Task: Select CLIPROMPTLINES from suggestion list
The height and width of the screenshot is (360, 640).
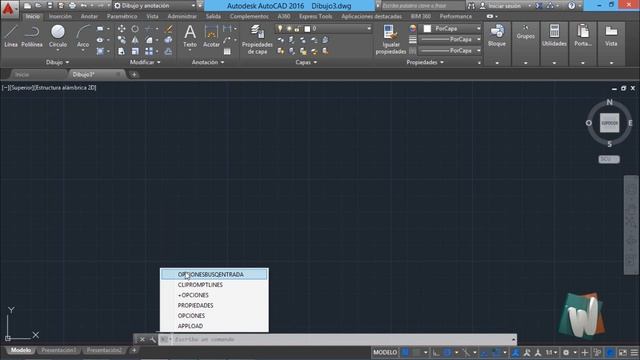Action: (214, 284)
